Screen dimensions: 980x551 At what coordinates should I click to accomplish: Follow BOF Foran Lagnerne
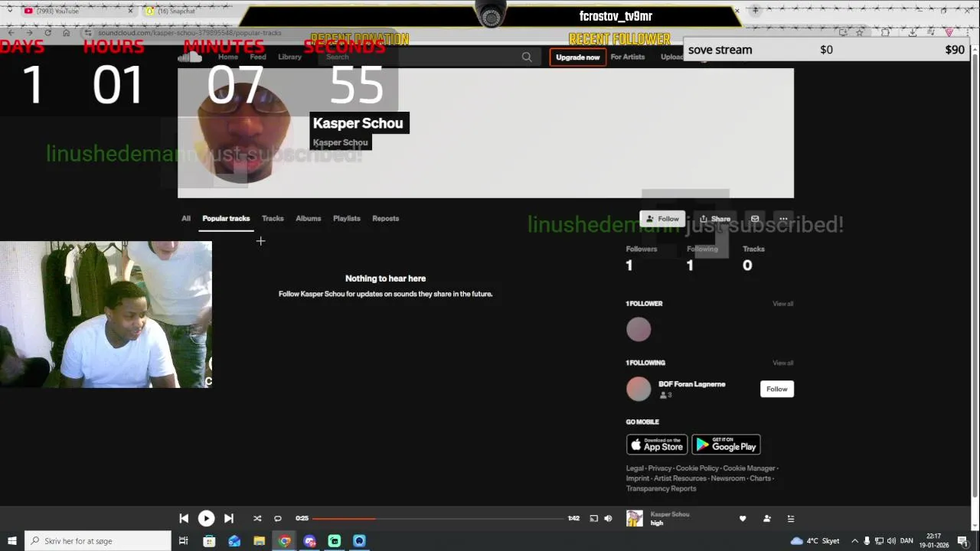point(776,389)
